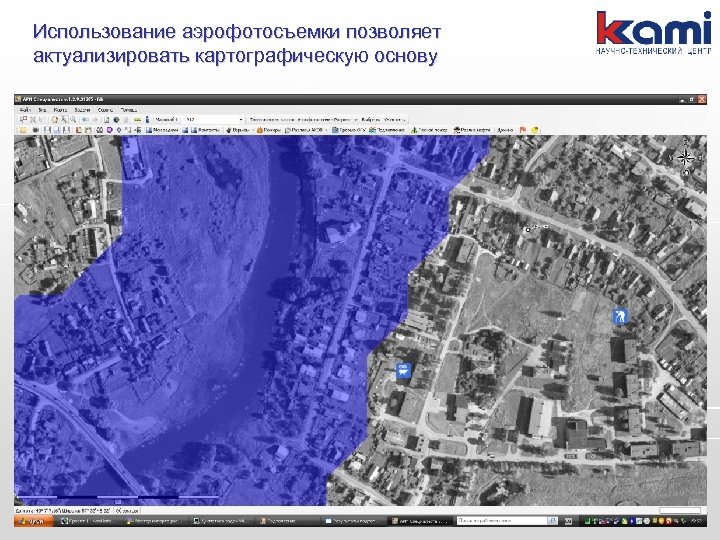Click the purple circle toolbar icon
Screen dimensions: 720x540
coord(109,130)
